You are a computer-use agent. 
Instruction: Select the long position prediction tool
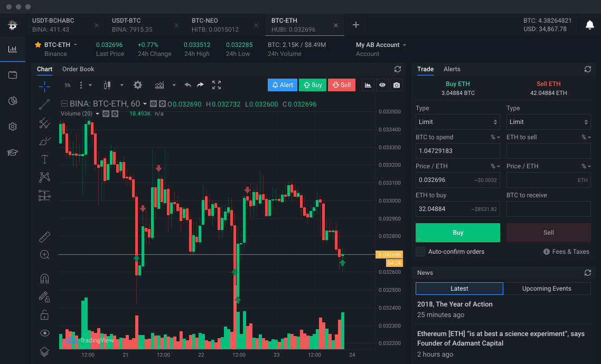[44, 196]
